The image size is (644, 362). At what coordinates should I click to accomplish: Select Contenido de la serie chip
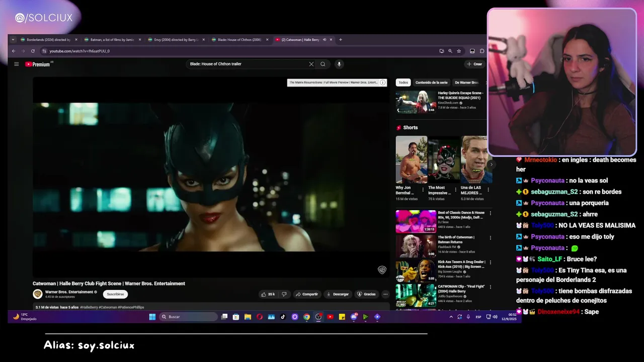(432, 82)
